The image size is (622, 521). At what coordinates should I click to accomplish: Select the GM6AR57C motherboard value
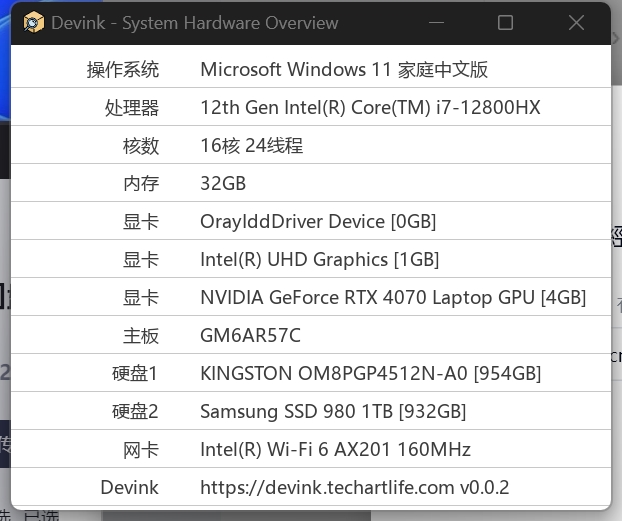(x=250, y=335)
